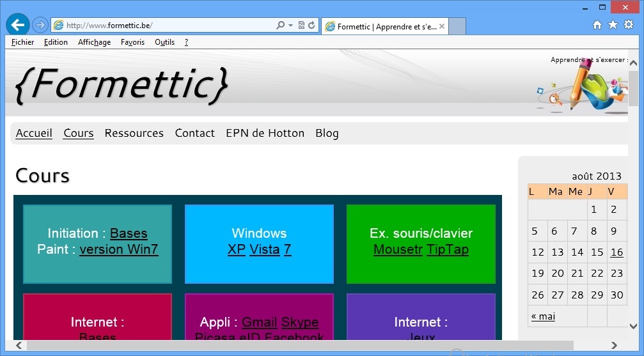Open the Home page icon
This screenshot has height=356, width=644.
click(x=597, y=25)
